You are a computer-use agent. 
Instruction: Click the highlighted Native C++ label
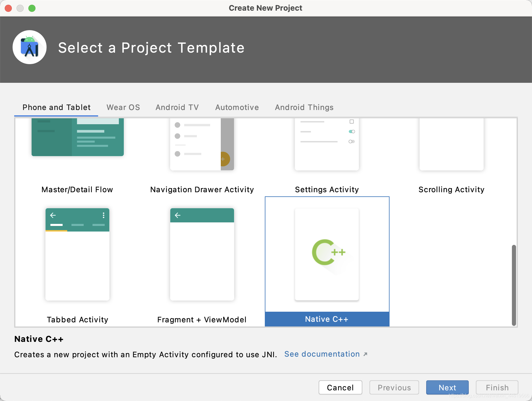(x=327, y=319)
